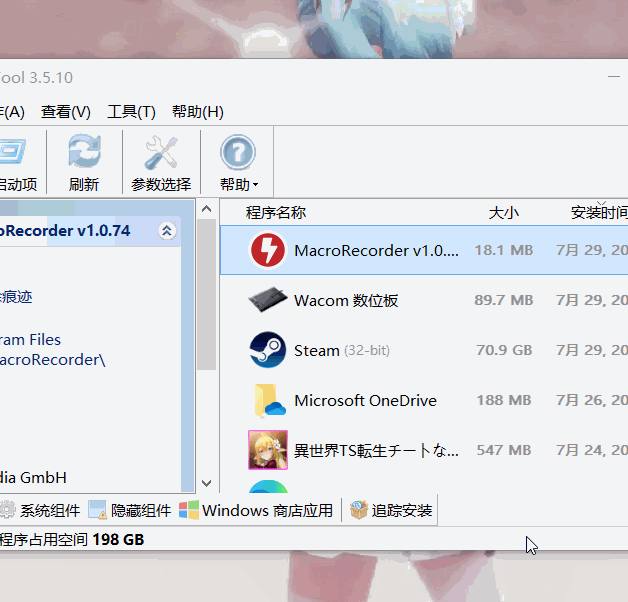Viewport: 628px width, 602px height.
Task: Select the Wacom 数位板 program row
Action: [x=424, y=300]
